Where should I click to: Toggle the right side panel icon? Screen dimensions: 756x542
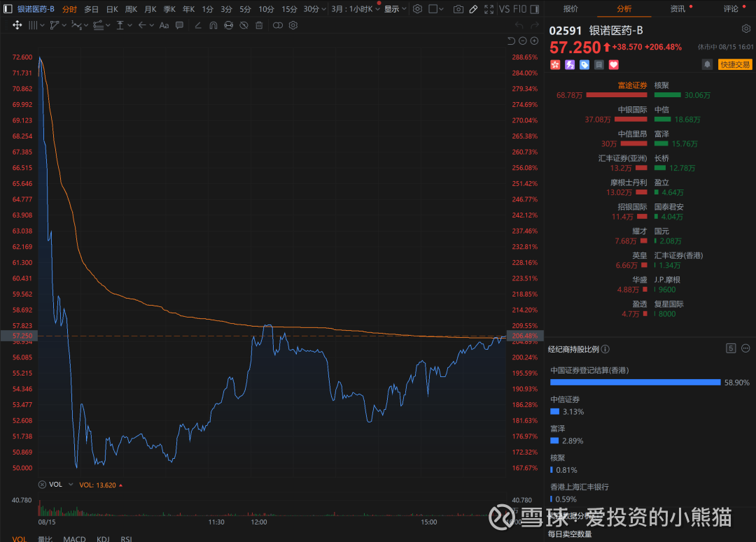[x=534, y=9]
